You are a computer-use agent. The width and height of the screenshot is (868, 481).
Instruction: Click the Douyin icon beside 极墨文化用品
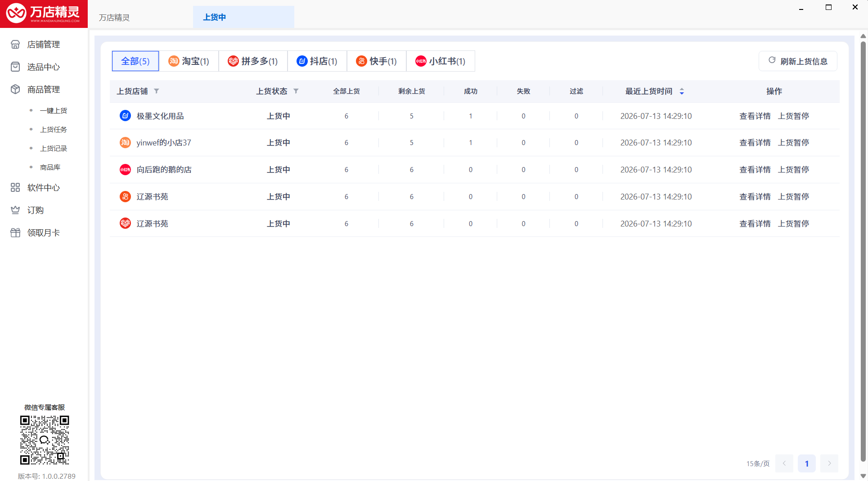(x=125, y=116)
